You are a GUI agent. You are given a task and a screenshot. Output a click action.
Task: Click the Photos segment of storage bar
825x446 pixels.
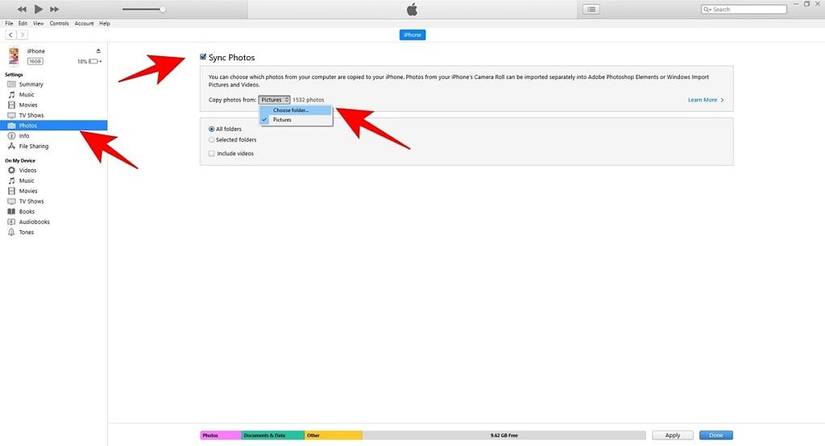point(220,435)
